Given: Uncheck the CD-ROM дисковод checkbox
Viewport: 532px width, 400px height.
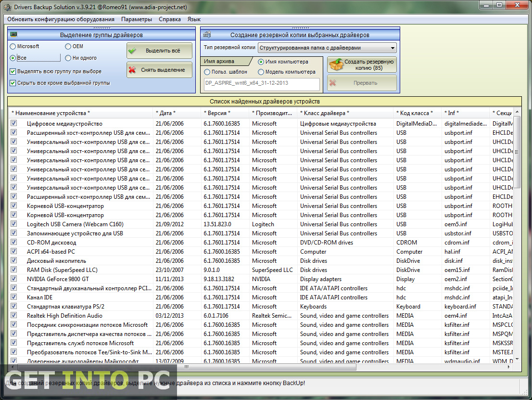Looking at the screenshot, I should coord(13,242).
